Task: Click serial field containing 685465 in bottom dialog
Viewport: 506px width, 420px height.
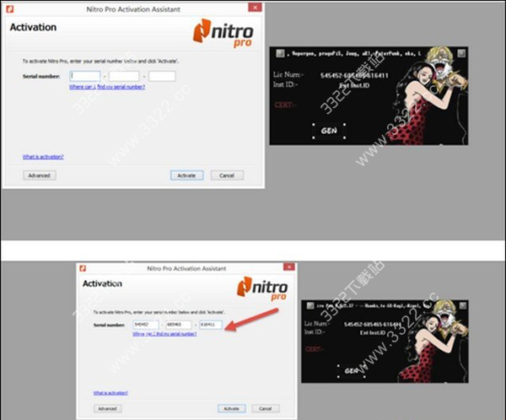Action: pos(179,325)
